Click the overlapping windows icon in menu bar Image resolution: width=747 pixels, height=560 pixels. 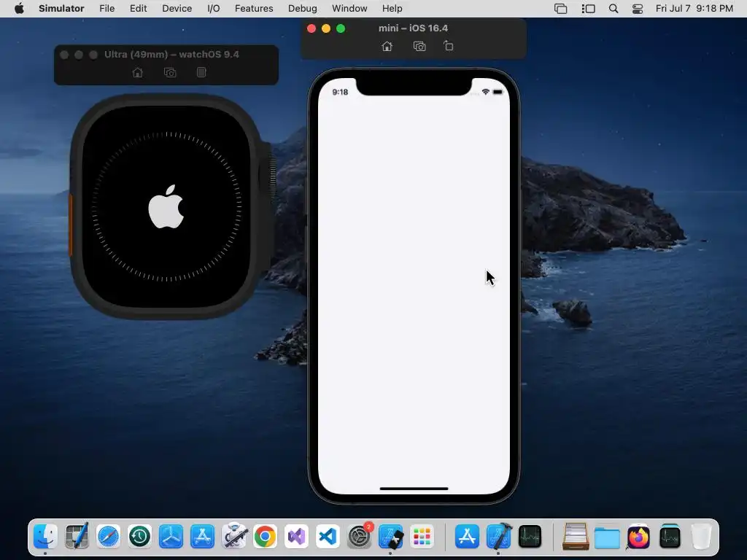pyautogui.click(x=561, y=9)
